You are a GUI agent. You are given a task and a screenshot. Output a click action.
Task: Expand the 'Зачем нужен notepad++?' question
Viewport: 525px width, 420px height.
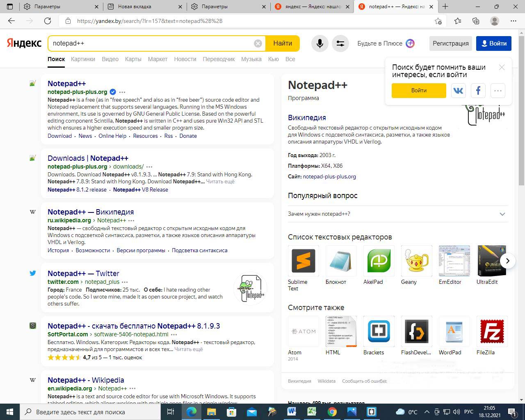(x=502, y=214)
